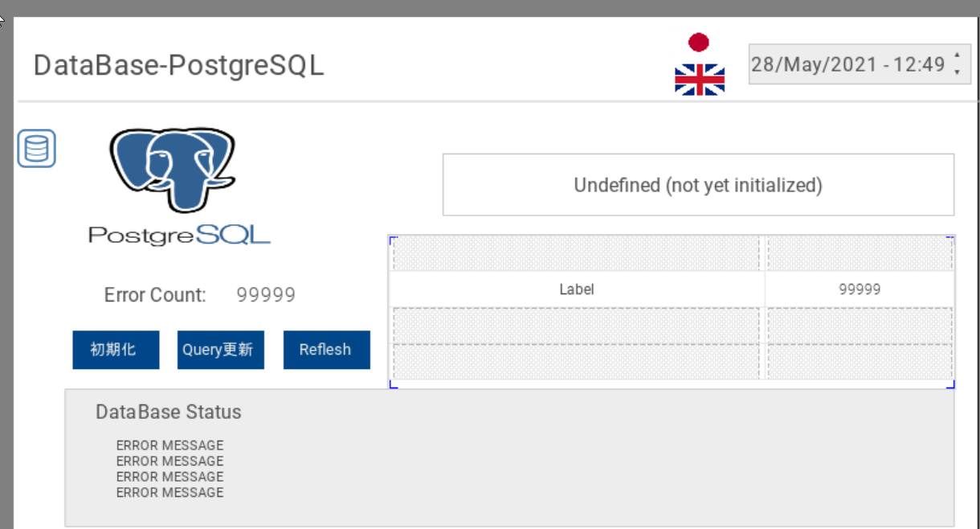
Task: Click the PostgreSQL wordmark text under logo
Action: (179, 234)
